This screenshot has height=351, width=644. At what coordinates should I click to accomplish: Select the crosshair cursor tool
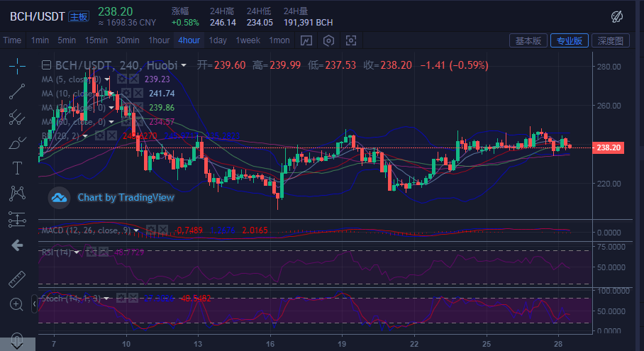(x=17, y=66)
